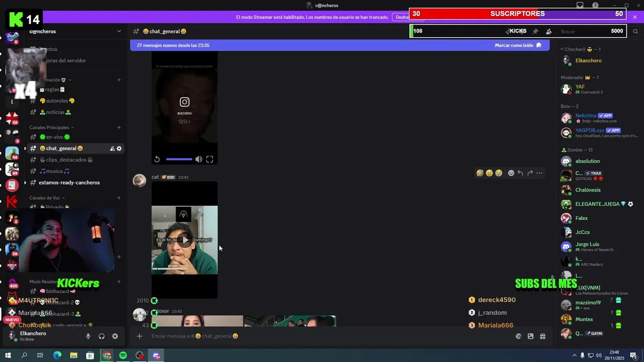Open chat_general channel settings gear
This screenshot has height=362, width=644.
click(119, 148)
